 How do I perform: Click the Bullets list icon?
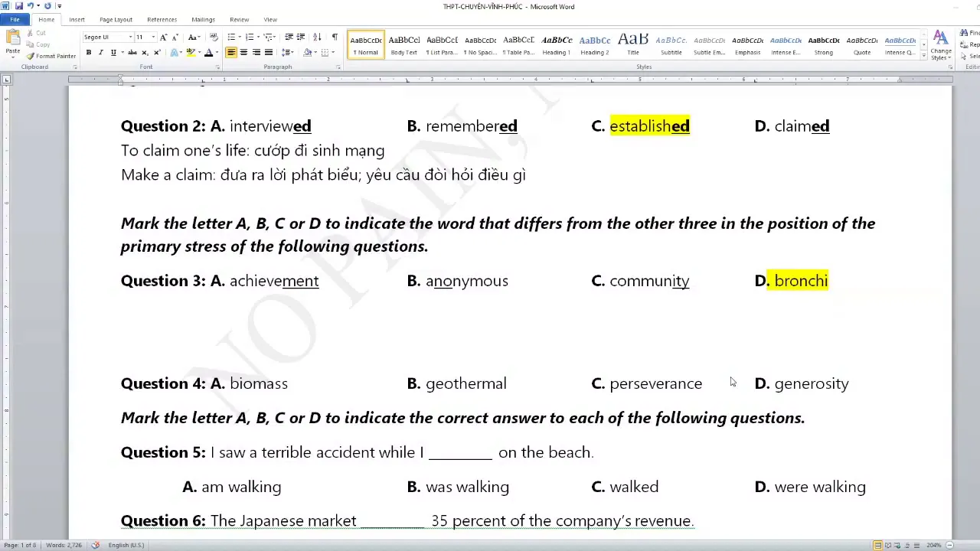coord(230,37)
